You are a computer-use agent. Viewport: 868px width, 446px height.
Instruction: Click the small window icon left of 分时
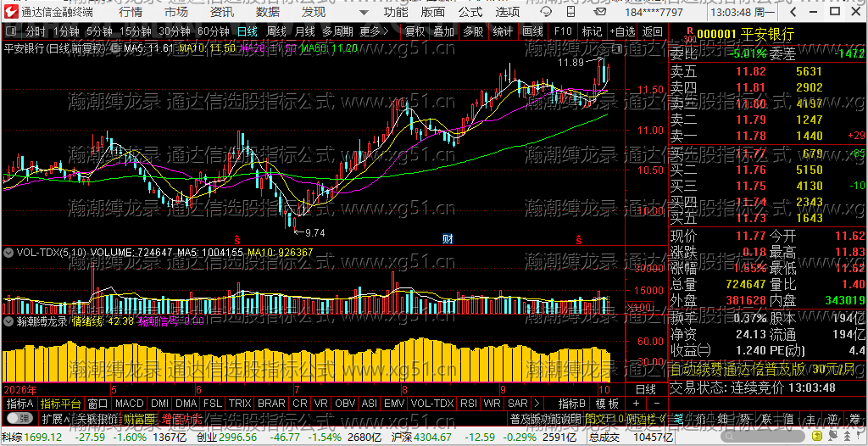tap(12, 31)
